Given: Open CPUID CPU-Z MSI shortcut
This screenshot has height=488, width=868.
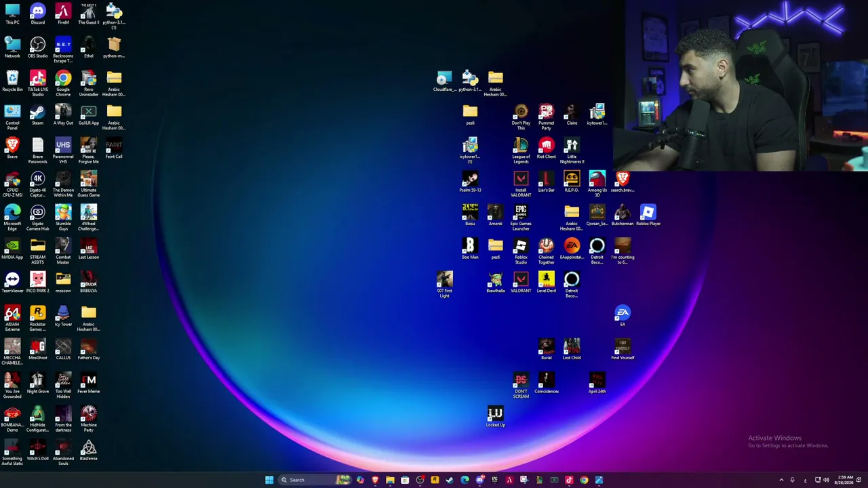Looking at the screenshot, I should (12, 184).
